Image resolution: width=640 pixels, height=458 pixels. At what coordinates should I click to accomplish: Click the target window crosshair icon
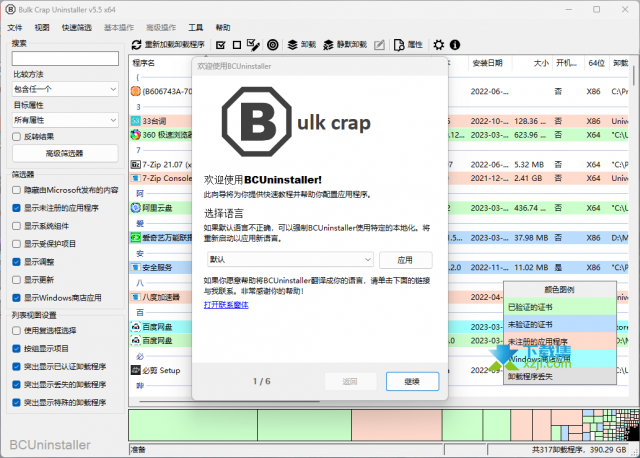click(x=273, y=44)
